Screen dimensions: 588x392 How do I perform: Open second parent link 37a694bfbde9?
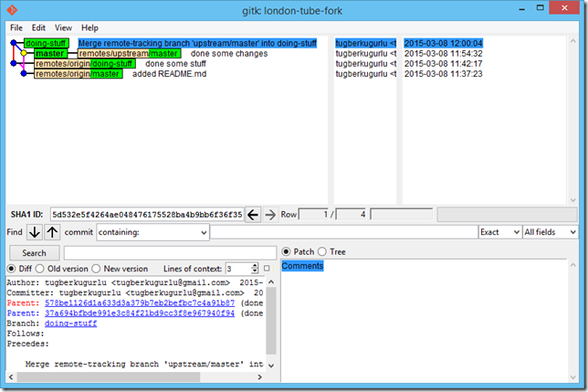tap(140, 313)
